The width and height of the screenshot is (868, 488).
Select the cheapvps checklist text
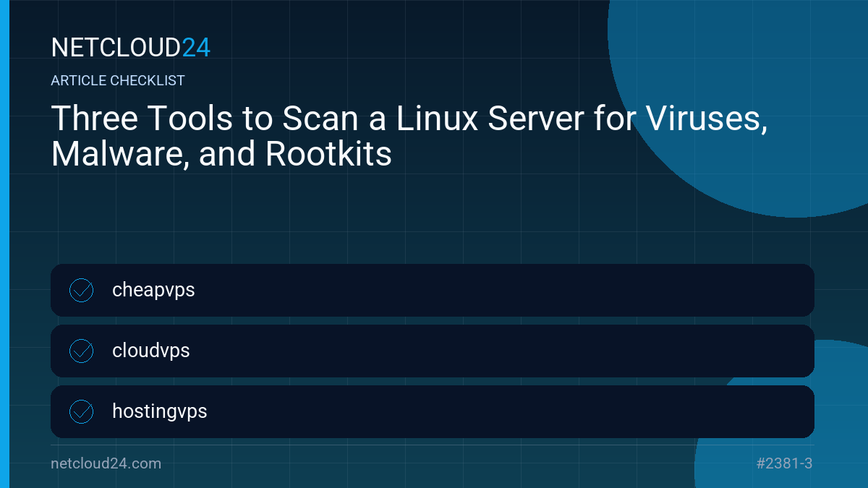pos(153,291)
